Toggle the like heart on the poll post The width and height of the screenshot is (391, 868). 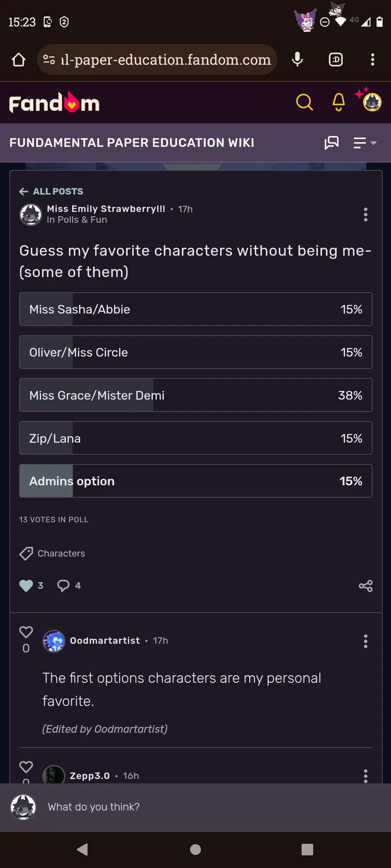[24, 586]
